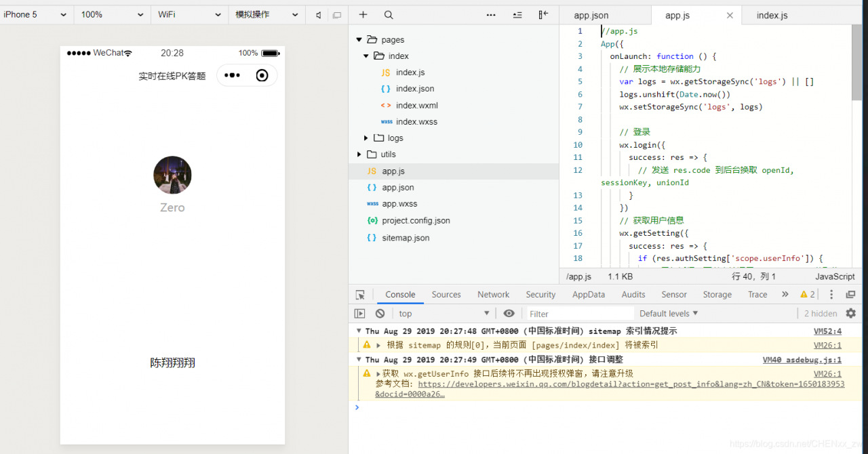The width and height of the screenshot is (868, 454).
Task: Close the app.js editor tab
Action: 730,16
